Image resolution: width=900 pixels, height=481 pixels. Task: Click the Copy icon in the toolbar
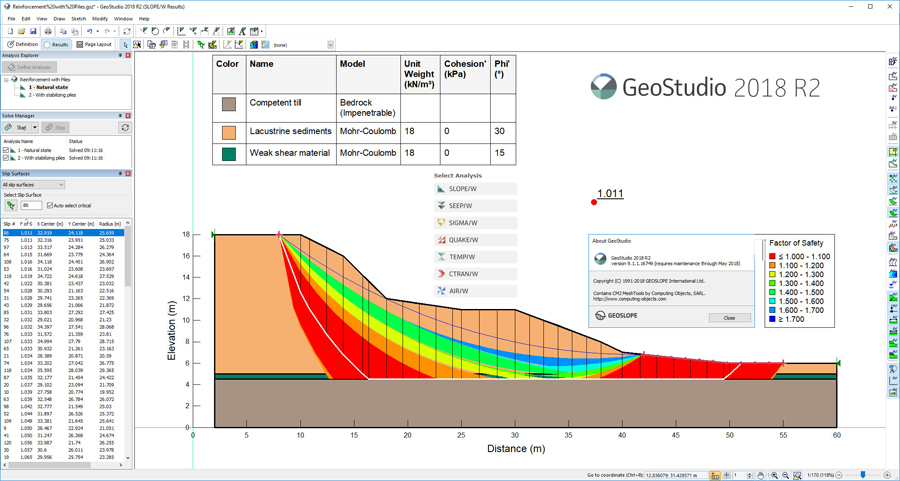63,31
